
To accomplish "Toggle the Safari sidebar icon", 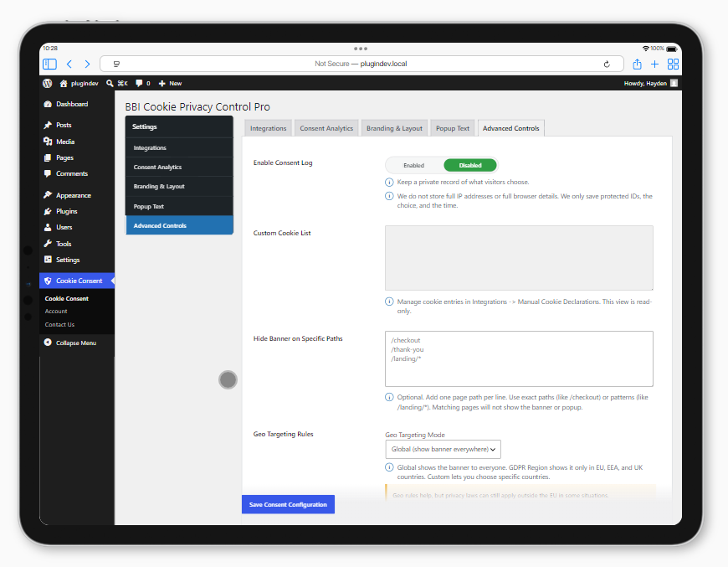I will point(49,64).
